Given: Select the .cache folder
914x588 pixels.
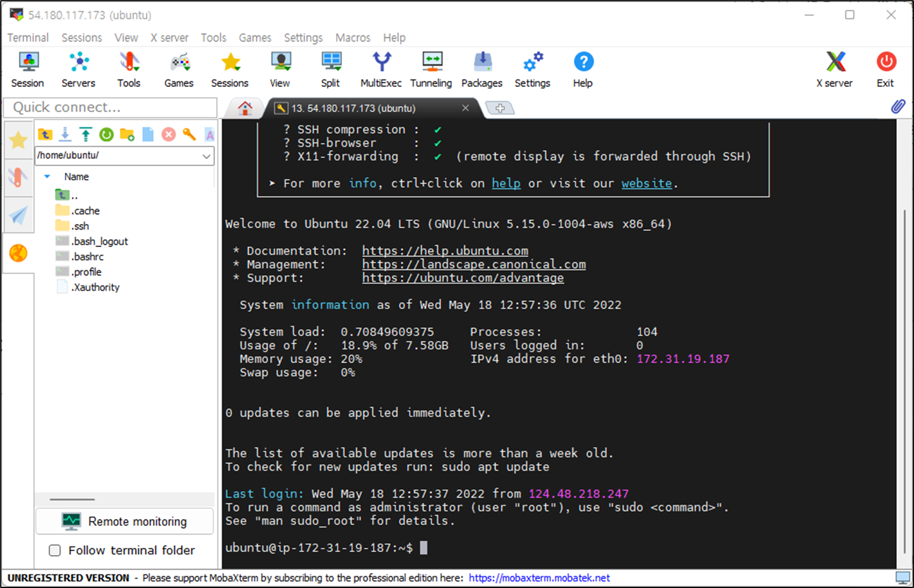Looking at the screenshot, I should coord(78,211).
